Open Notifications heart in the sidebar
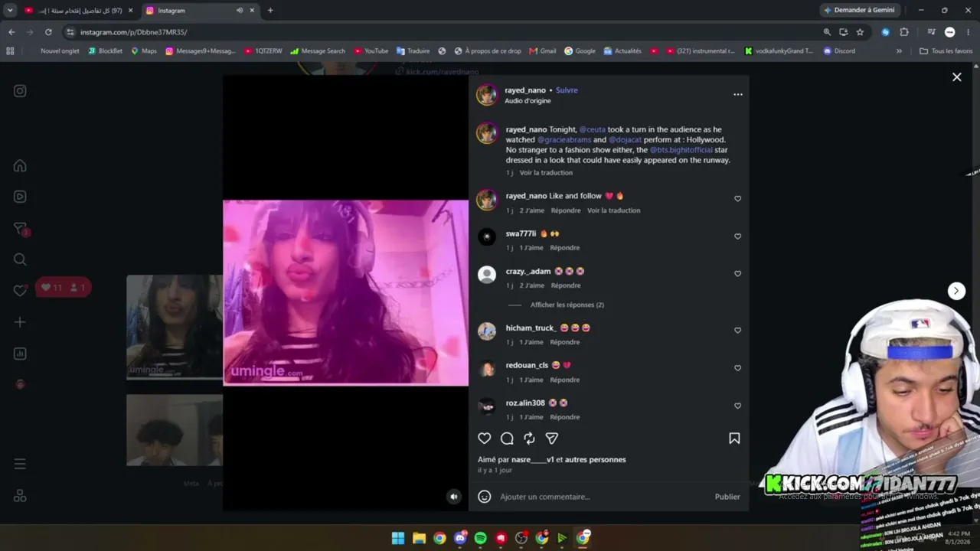Image resolution: width=980 pixels, height=551 pixels. (x=20, y=291)
